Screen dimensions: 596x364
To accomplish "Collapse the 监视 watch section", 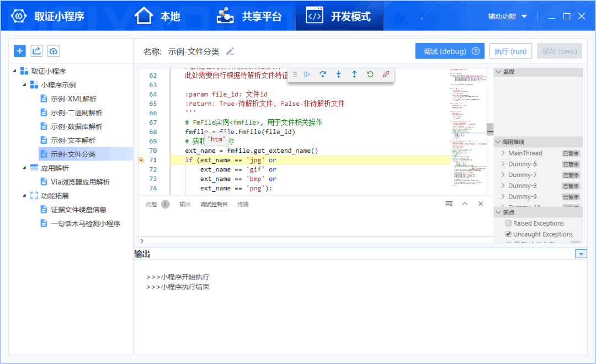I will click(x=498, y=72).
